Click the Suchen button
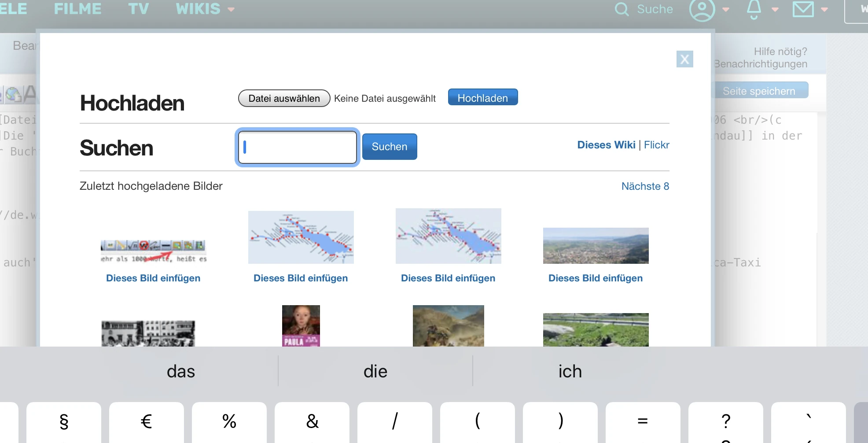The width and height of the screenshot is (868, 443). 390,147
